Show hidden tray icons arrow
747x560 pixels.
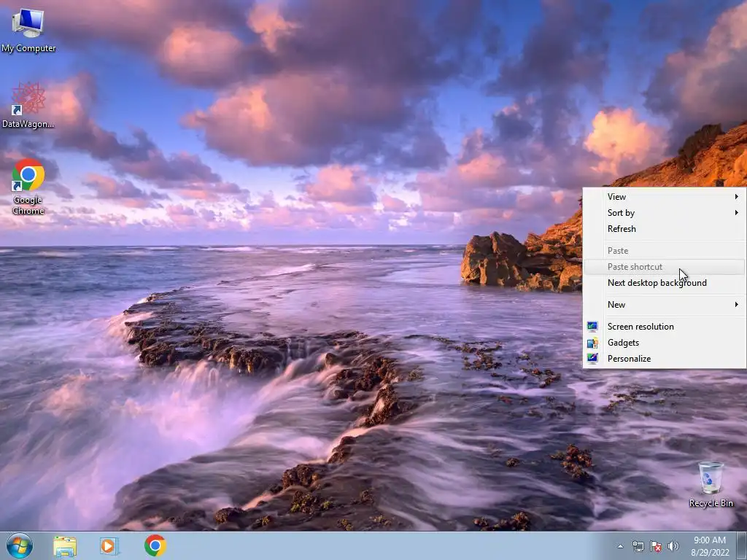tap(620, 546)
